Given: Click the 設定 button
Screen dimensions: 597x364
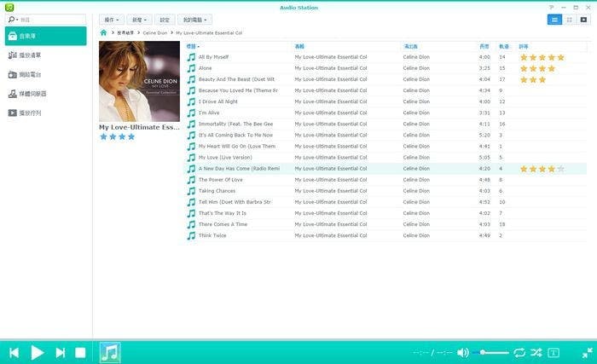Looking at the screenshot, I should (x=165, y=19).
